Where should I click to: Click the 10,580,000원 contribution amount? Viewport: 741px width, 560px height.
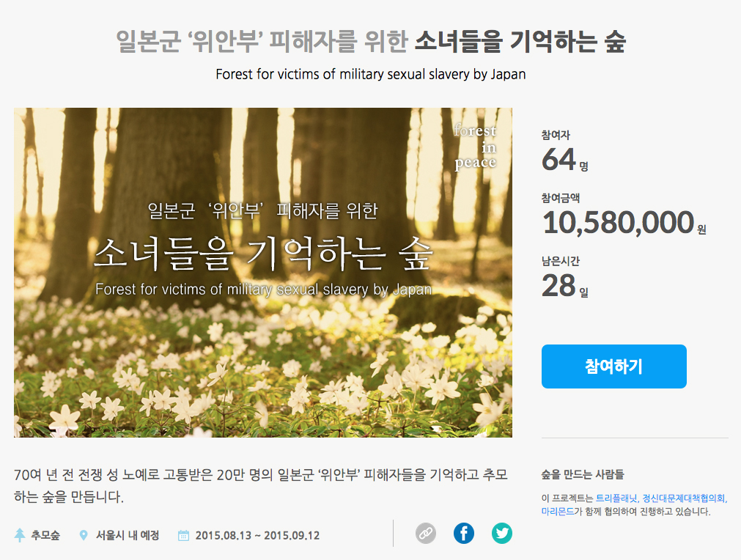624,223
